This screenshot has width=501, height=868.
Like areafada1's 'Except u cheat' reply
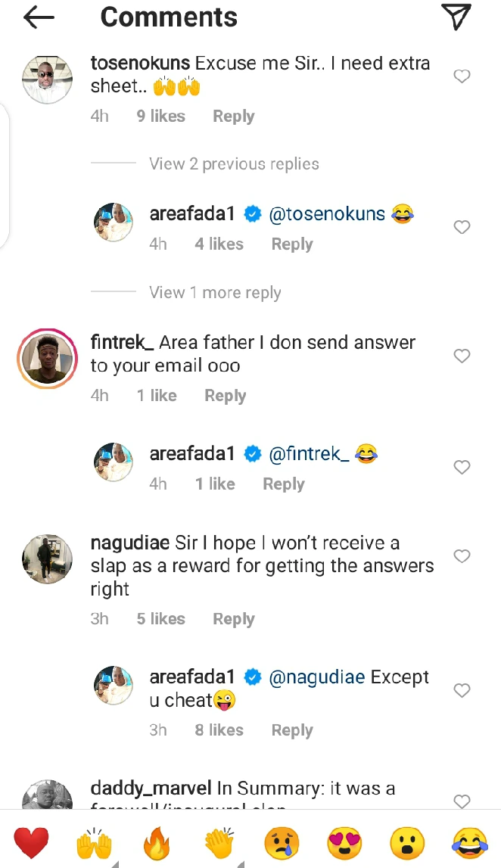click(x=462, y=690)
